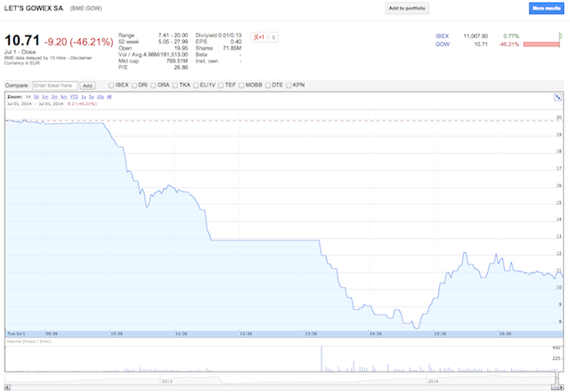Click the -9.20 (-46.21%) change text

point(78,42)
